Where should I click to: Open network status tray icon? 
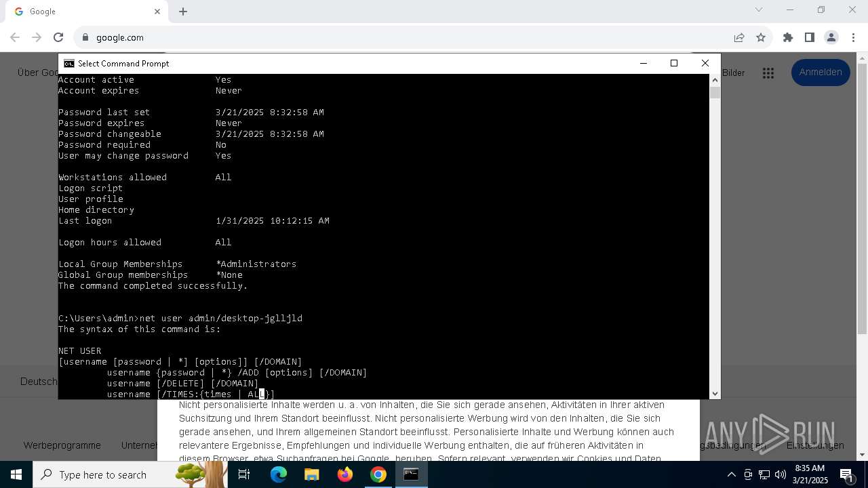coord(764,474)
